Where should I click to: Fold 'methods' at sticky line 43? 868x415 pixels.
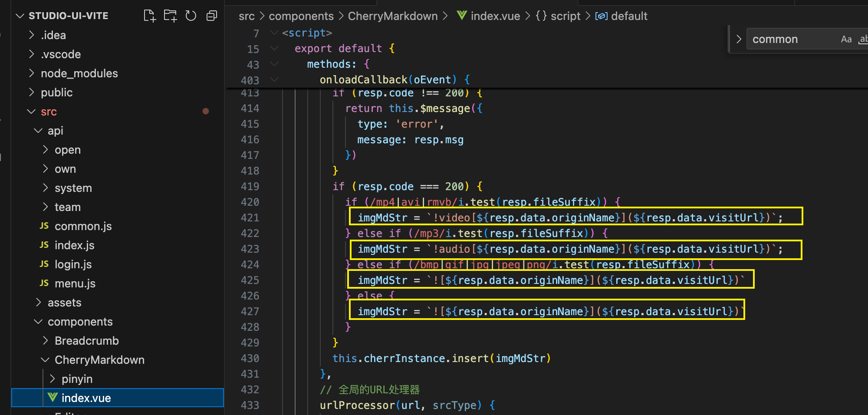[274, 64]
